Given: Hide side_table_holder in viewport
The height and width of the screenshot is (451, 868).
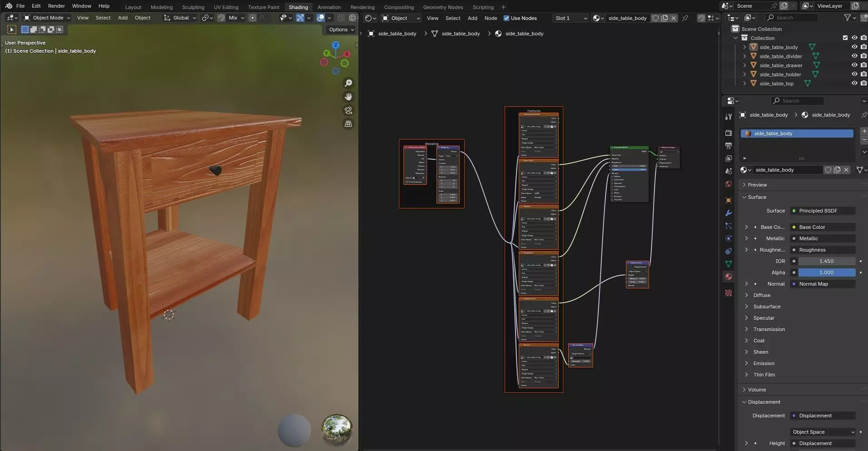Looking at the screenshot, I should (x=854, y=74).
